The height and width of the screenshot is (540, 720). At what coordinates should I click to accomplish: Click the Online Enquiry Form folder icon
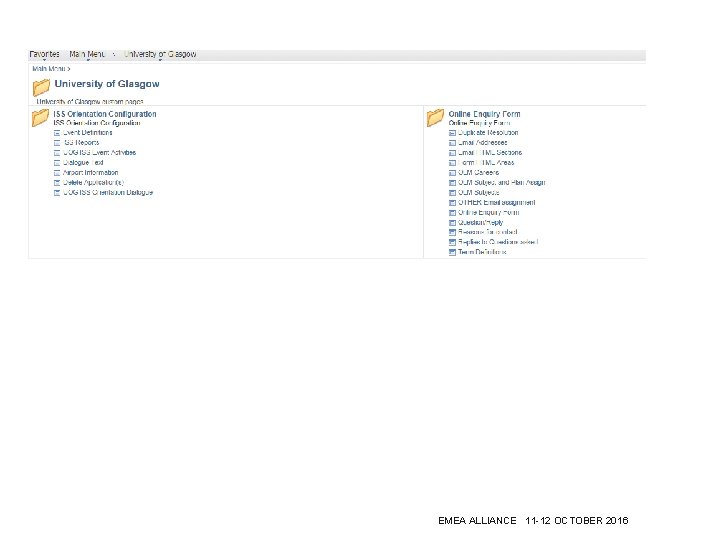pyautogui.click(x=435, y=118)
